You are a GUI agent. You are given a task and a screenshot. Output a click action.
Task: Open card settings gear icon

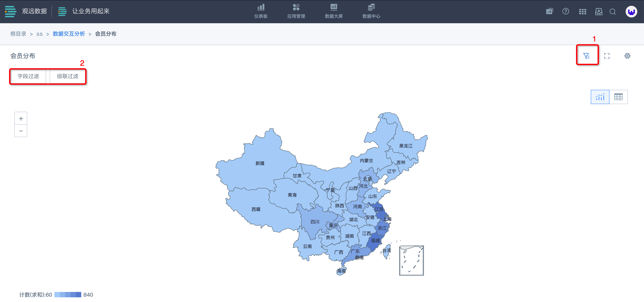click(x=627, y=56)
